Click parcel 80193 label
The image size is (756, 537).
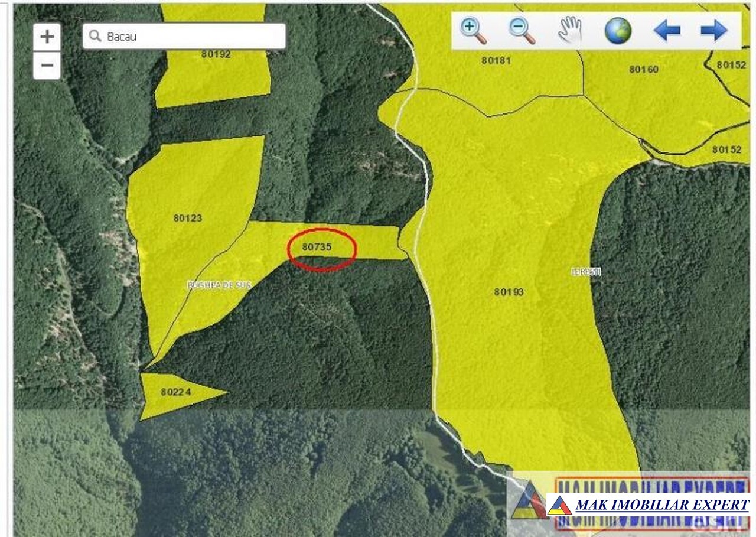(509, 292)
